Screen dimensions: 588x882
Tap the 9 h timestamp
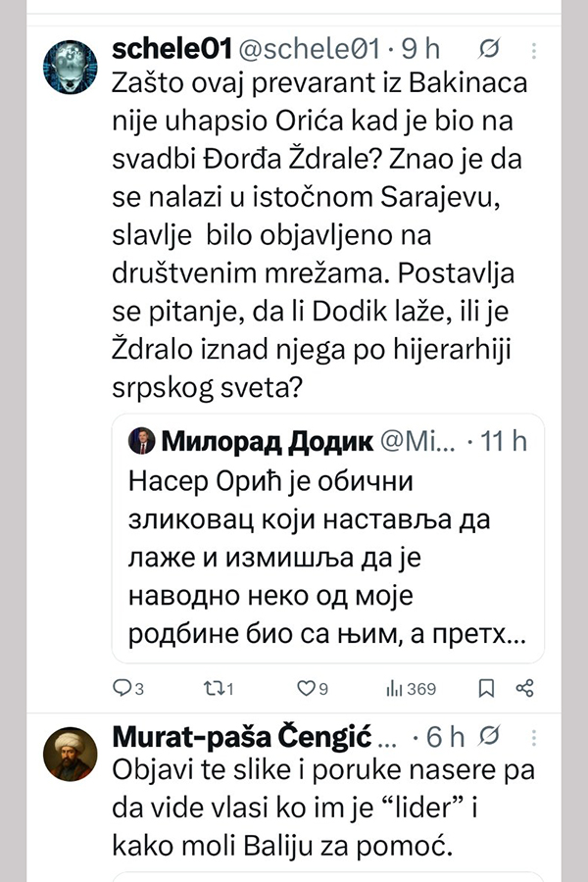(x=425, y=50)
